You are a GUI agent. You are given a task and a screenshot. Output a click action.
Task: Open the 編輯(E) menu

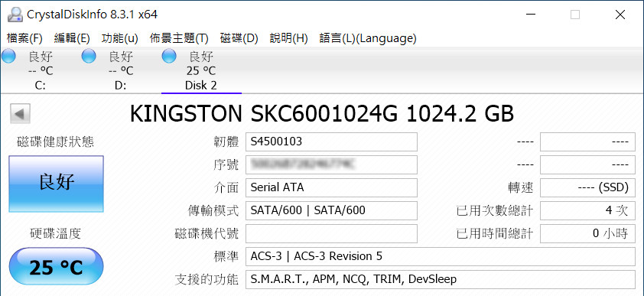pyautogui.click(x=72, y=38)
